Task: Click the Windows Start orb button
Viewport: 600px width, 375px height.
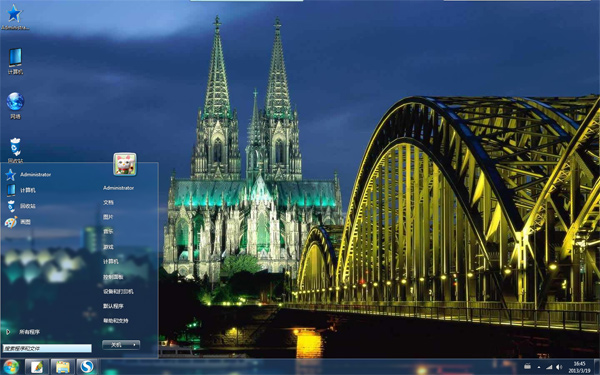Action: click(x=11, y=367)
